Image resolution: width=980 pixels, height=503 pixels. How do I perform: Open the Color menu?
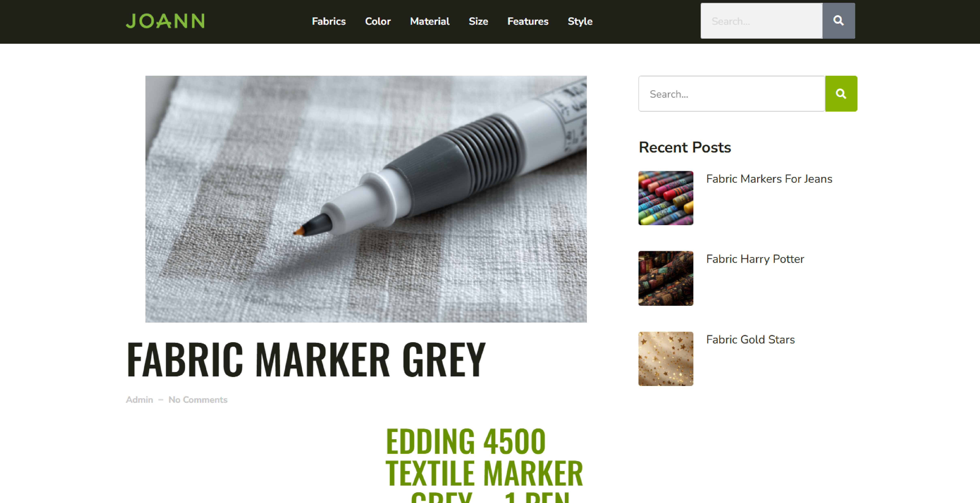click(378, 21)
